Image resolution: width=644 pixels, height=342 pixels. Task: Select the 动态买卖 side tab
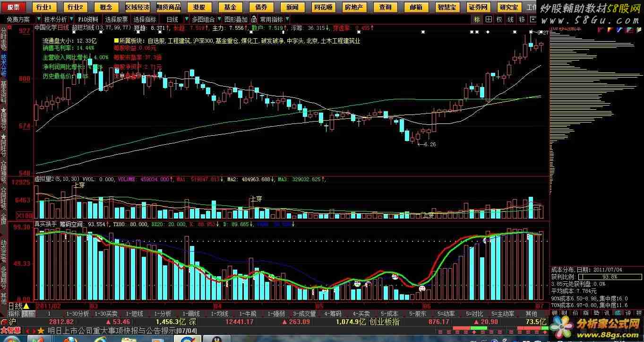click(4, 251)
